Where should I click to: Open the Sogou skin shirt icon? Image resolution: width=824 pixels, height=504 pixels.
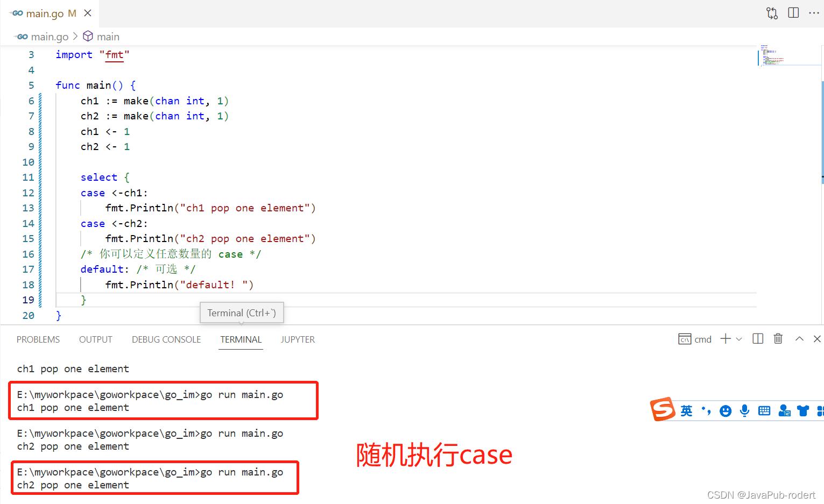(804, 411)
